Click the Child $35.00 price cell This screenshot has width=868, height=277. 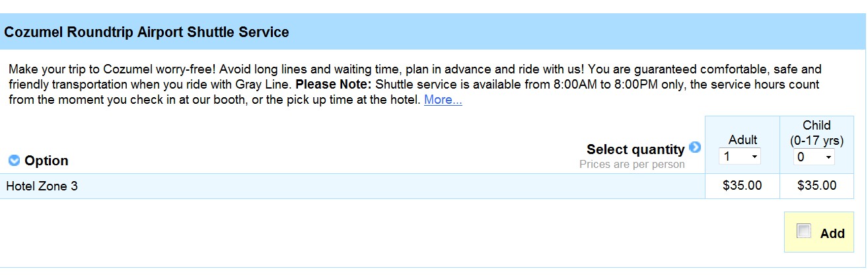tap(817, 186)
